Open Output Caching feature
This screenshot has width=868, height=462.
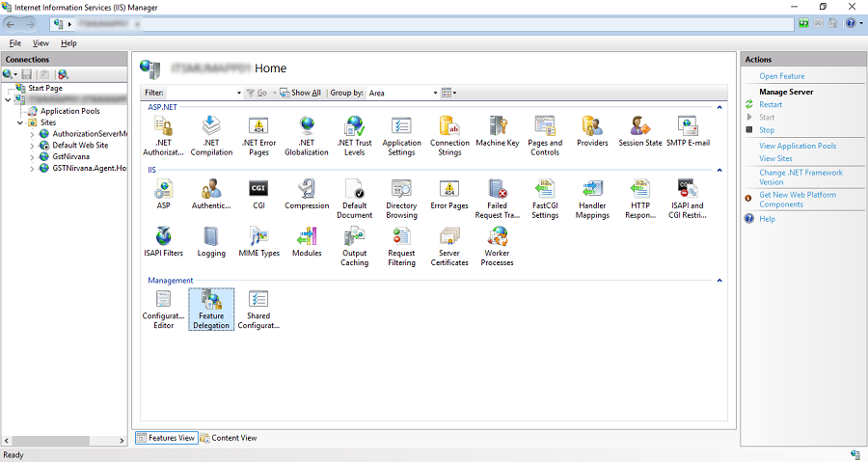tap(354, 246)
